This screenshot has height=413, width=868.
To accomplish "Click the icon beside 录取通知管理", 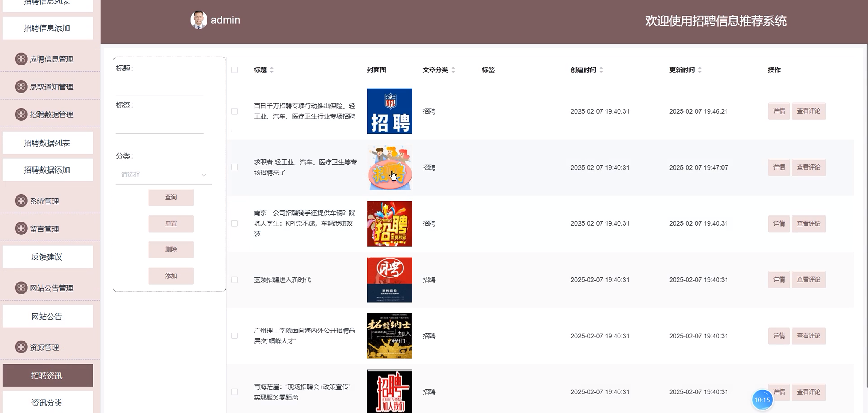I will point(21,87).
